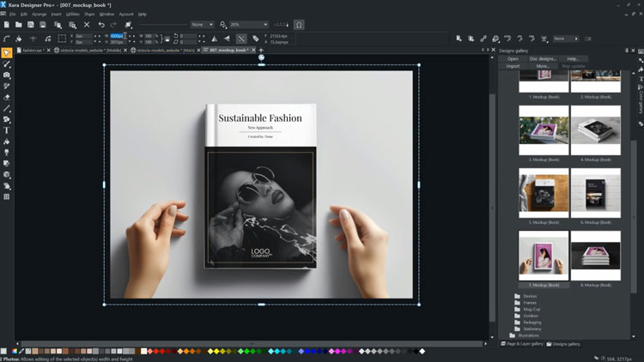
Task: Flip selected object horizontally
Action: point(215,39)
